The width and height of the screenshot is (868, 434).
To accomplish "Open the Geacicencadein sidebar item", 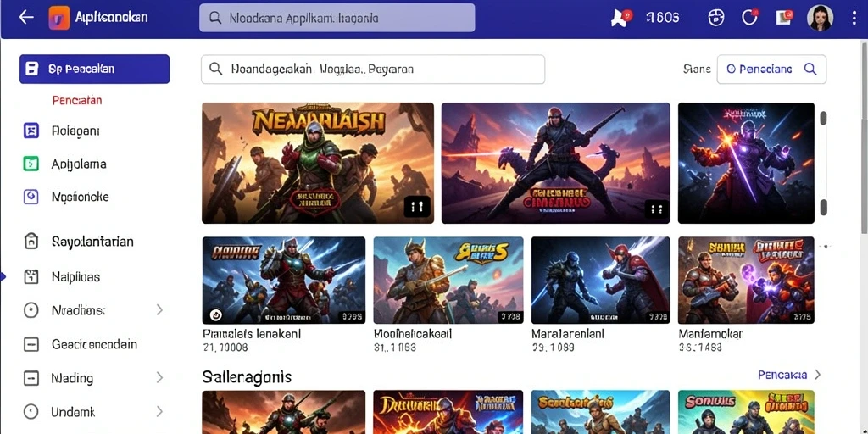I will click(94, 344).
